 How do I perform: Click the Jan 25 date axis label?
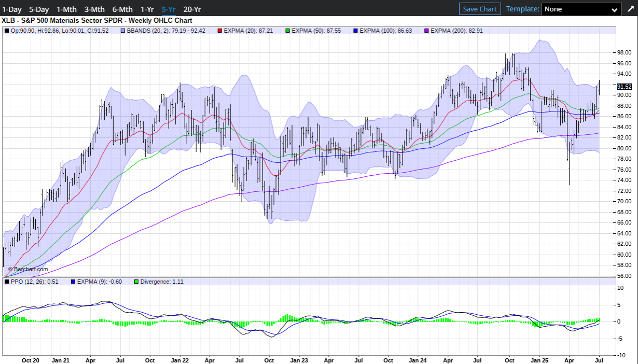(539, 359)
